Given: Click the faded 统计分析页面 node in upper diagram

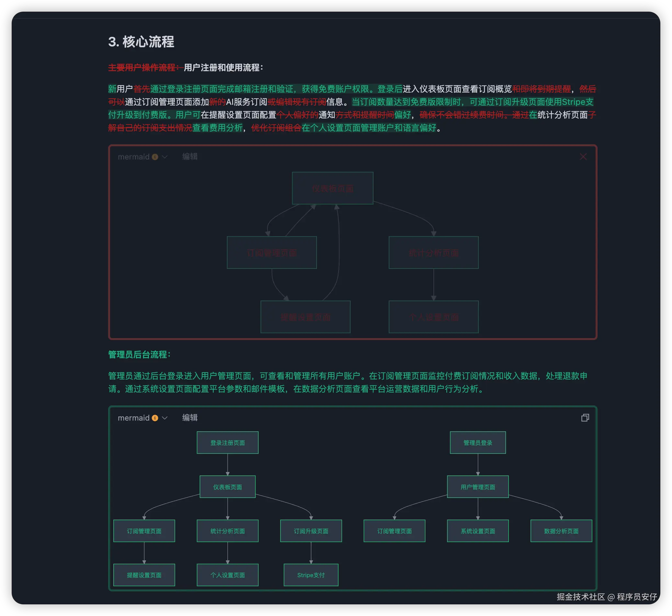Looking at the screenshot, I should click(x=433, y=253).
